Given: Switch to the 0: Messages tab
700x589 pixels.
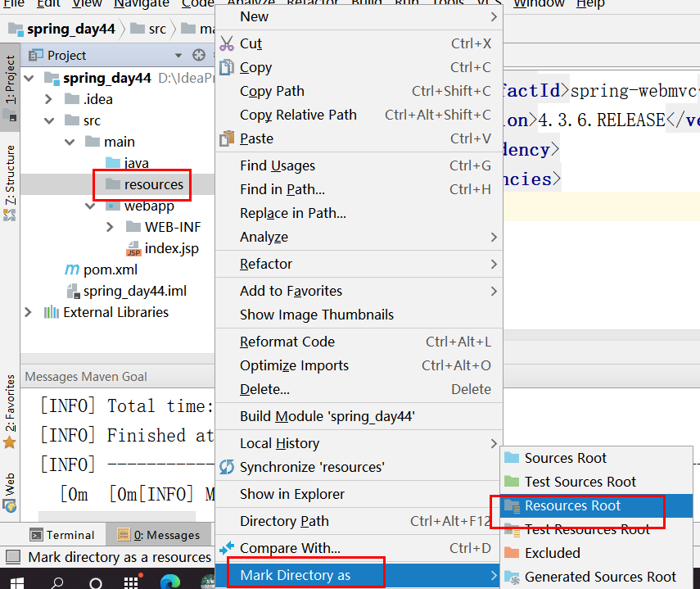Looking at the screenshot, I should pyautogui.click(x=159, y=534).
